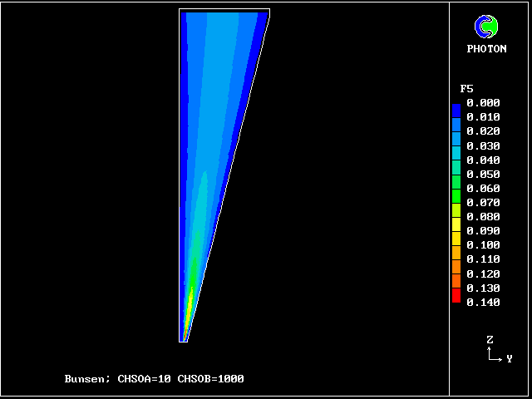Click the light blue band atop the contour
The height and width of the screenshot is (399, 532).
pyautogui.click(x=220, y=33)
